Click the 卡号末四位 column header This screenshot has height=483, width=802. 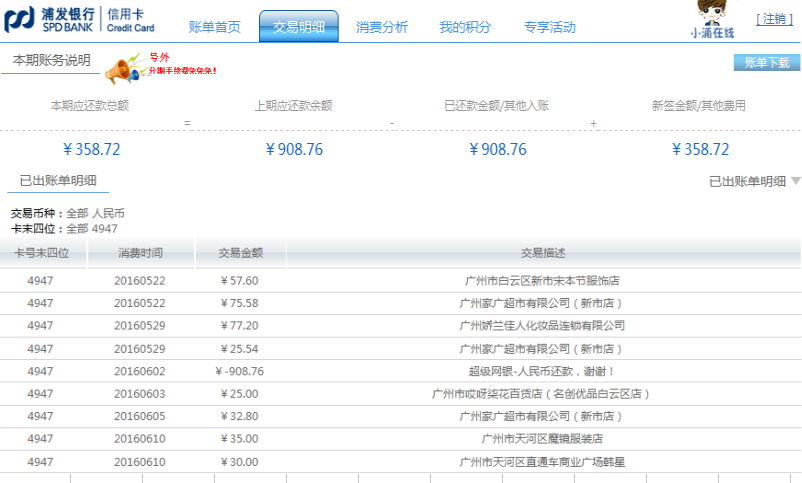(41, 253)
